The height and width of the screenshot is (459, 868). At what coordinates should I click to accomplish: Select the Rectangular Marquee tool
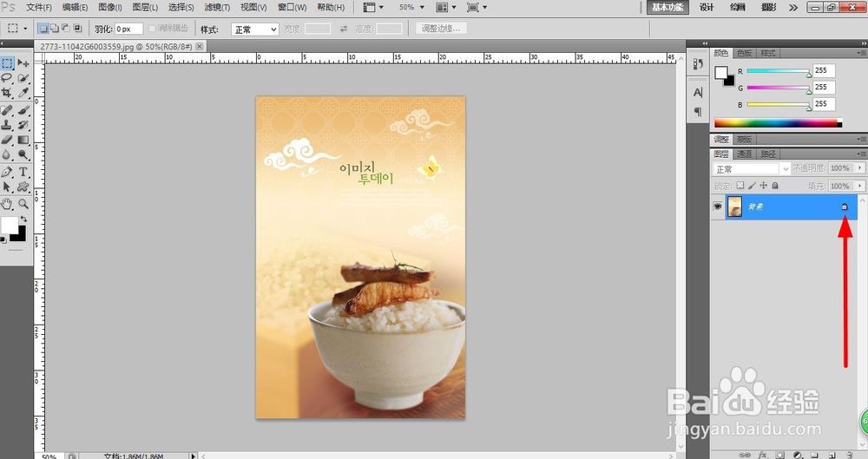(7, 62)
